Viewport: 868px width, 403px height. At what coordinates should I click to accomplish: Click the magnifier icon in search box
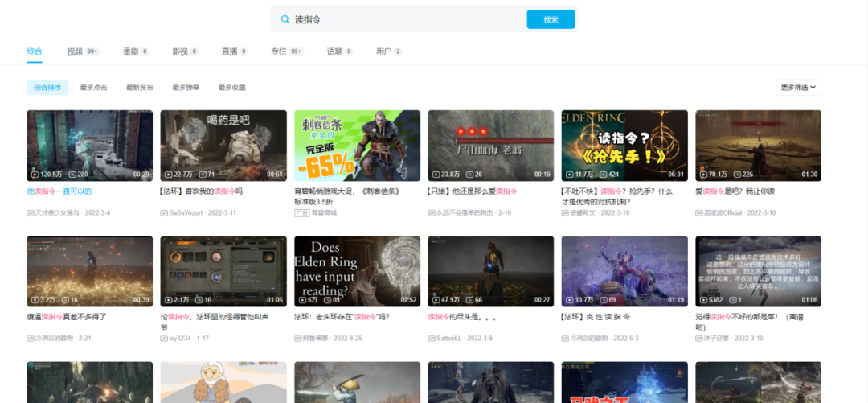click(285, 19)
